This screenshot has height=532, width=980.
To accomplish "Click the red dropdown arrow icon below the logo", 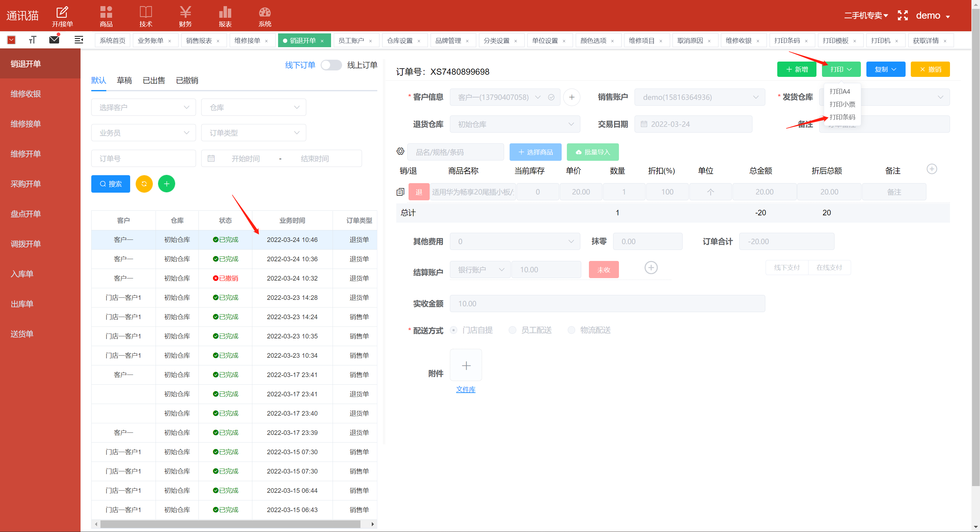I will click(11, 40).
